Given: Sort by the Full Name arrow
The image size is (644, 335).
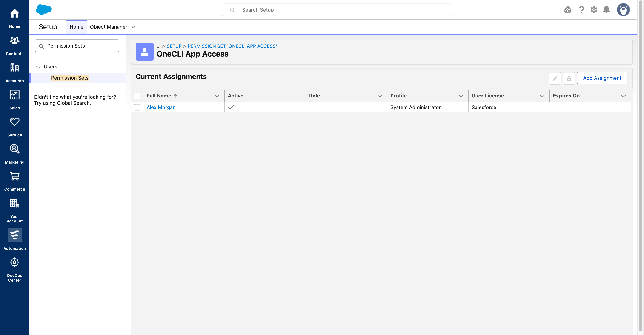Looking at the screenshot, I should coord(175,96).
